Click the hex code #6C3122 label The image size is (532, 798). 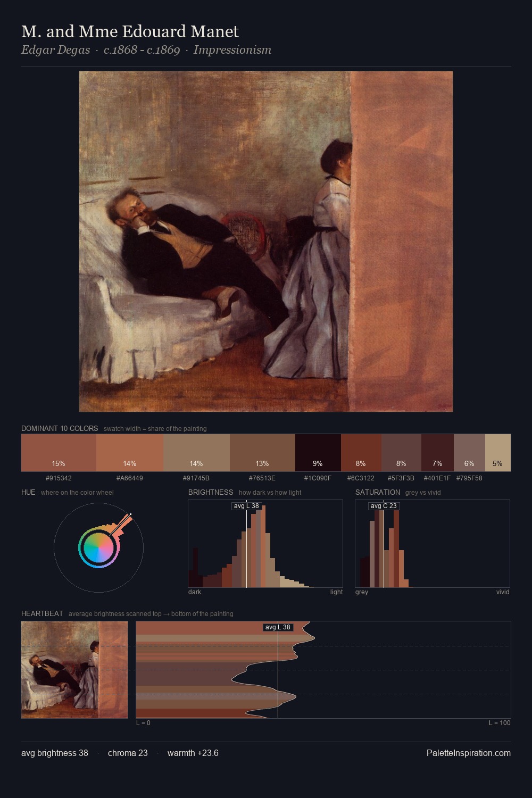[x=361, y=478]
